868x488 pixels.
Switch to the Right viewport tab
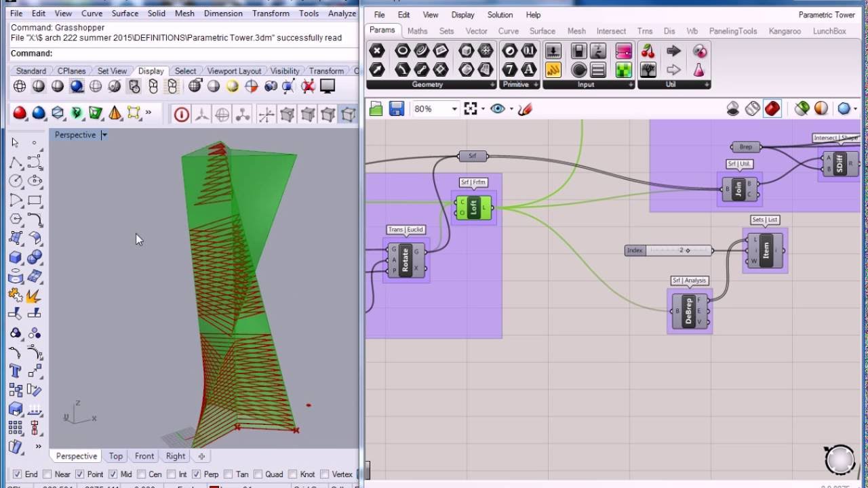tap(176, 456)
